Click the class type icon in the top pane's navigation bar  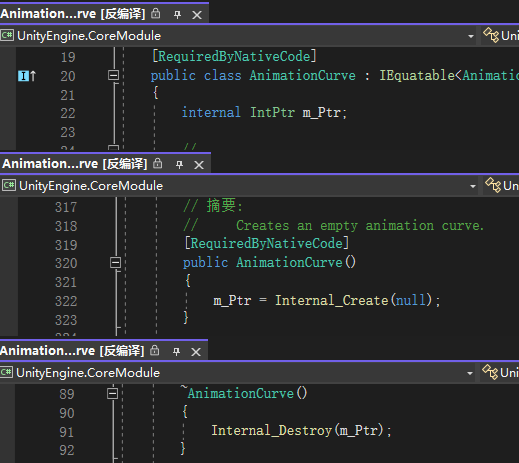point(491,35)
